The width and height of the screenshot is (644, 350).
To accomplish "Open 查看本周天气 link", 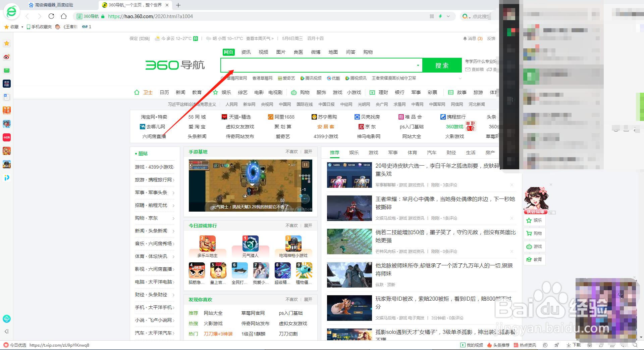I will coord(260,39).
